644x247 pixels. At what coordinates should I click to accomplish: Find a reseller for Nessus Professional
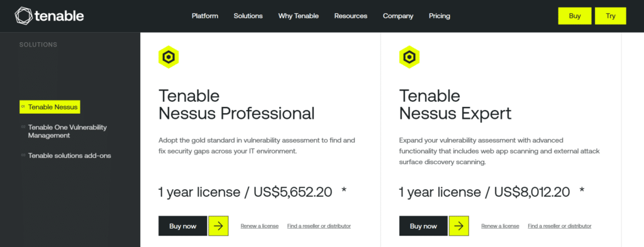(x=319, y=226)
